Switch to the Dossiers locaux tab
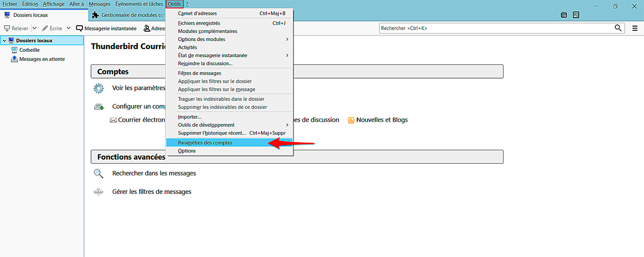Image resolution: width=644 pixels, height=257 pixels. [x=44, y=15]
